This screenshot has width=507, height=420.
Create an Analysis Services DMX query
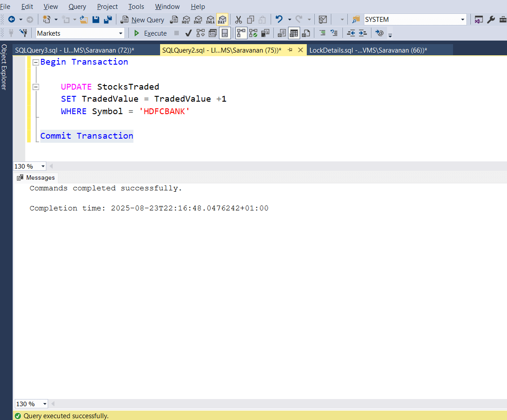click(198, 20)
